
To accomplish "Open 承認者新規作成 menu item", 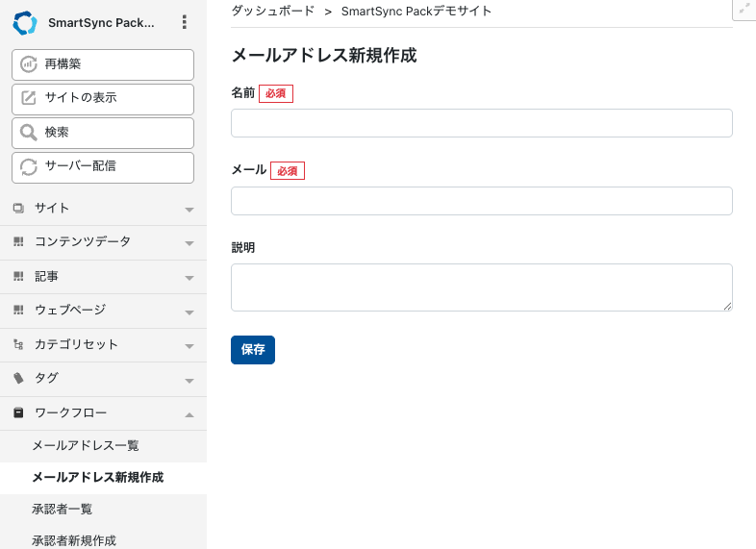I will (x=74, y=540).
